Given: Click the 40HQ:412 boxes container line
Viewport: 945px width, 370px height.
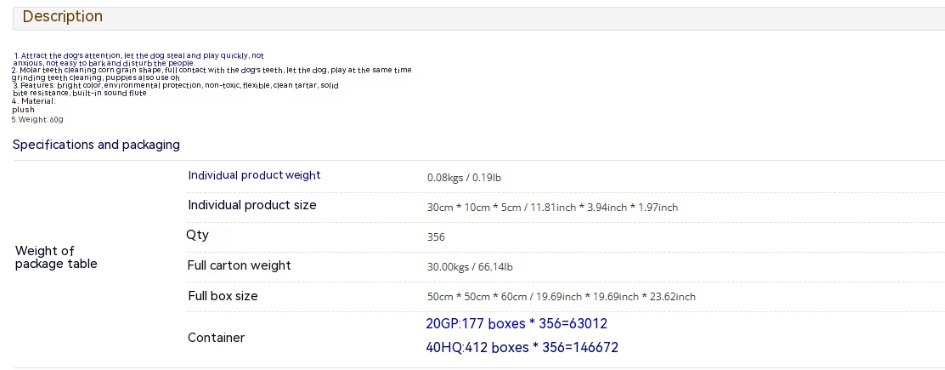Looking at the screenshot, I should point(522,347).
